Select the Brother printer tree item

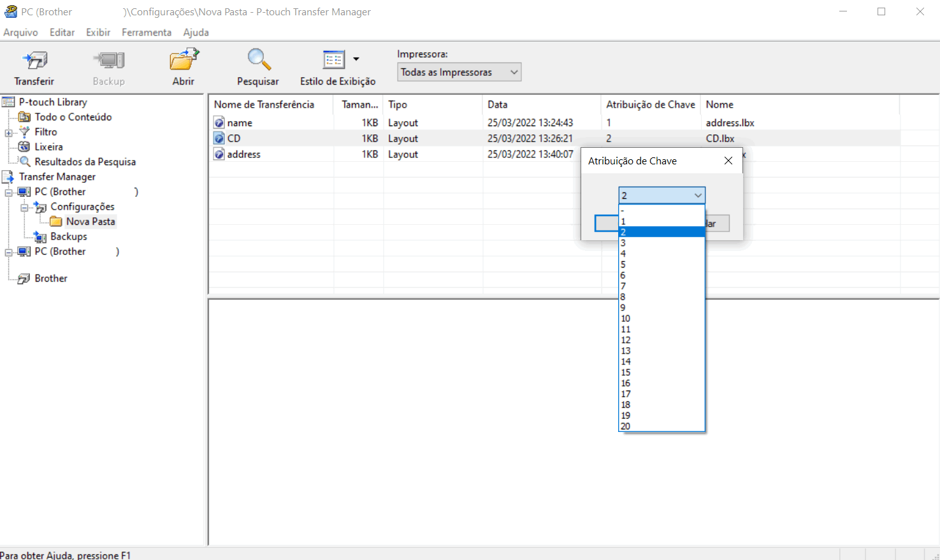click(x=51, y=278)
